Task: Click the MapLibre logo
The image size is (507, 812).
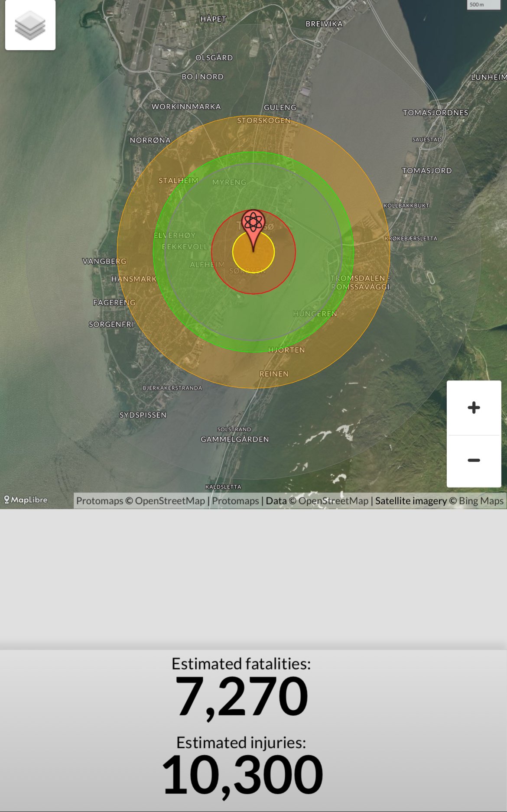Action: point(26,500)
